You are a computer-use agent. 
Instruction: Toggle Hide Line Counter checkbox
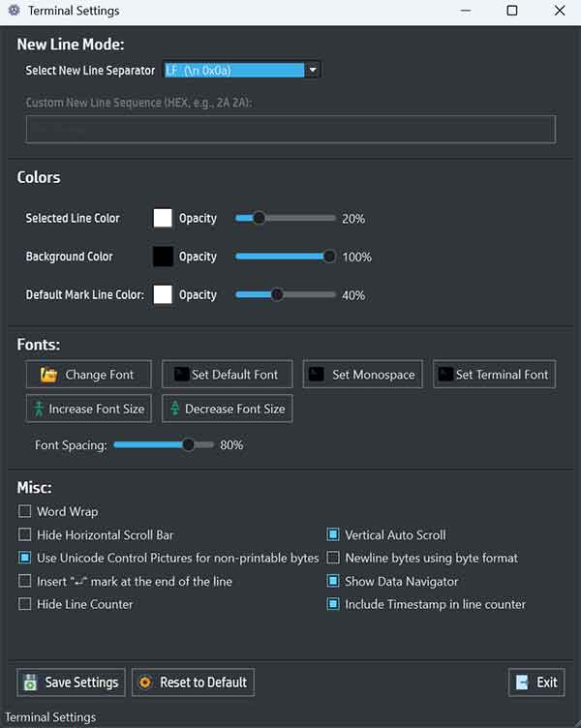25,604
